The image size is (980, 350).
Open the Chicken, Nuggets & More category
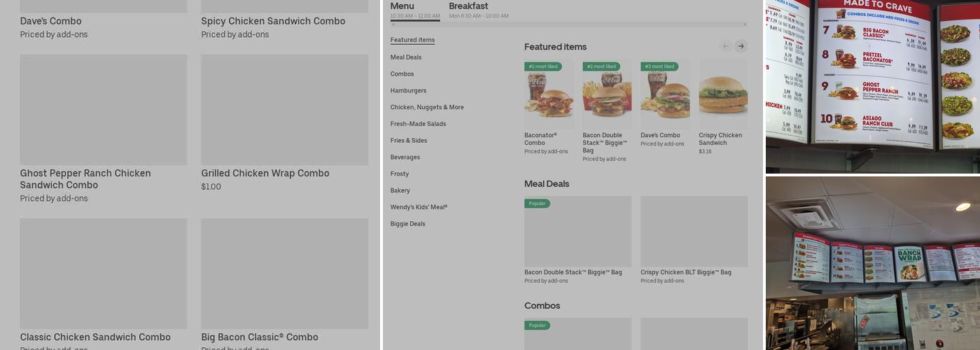427,107
